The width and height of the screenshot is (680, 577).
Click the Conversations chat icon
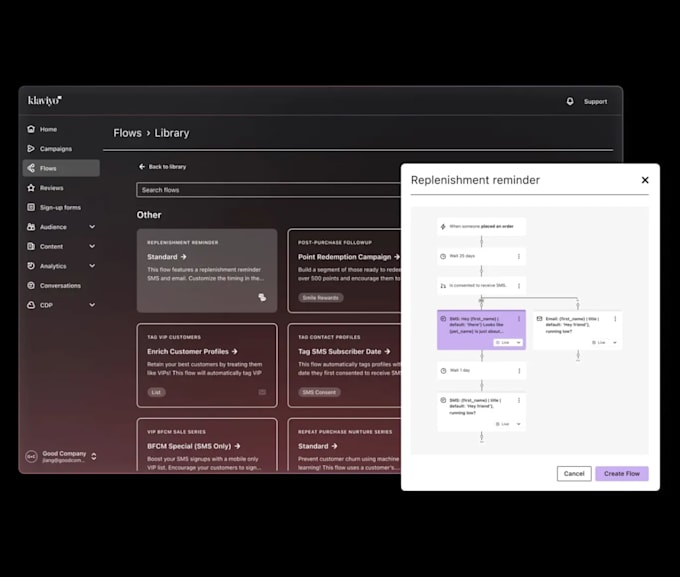[31, 285]
